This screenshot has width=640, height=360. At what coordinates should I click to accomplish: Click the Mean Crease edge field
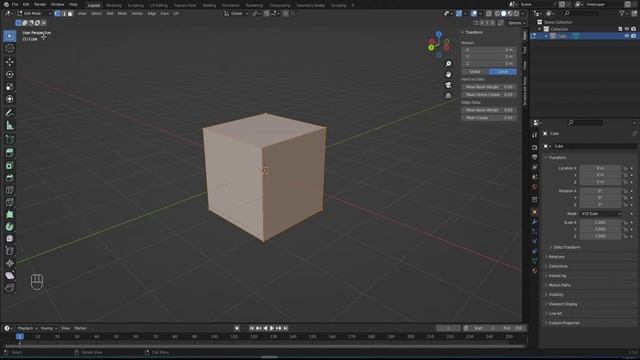pyautogui.click(x=489, y=118)
